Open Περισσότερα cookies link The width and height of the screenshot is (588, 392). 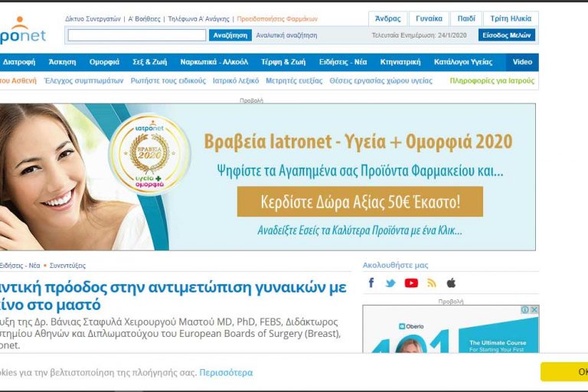226,373
